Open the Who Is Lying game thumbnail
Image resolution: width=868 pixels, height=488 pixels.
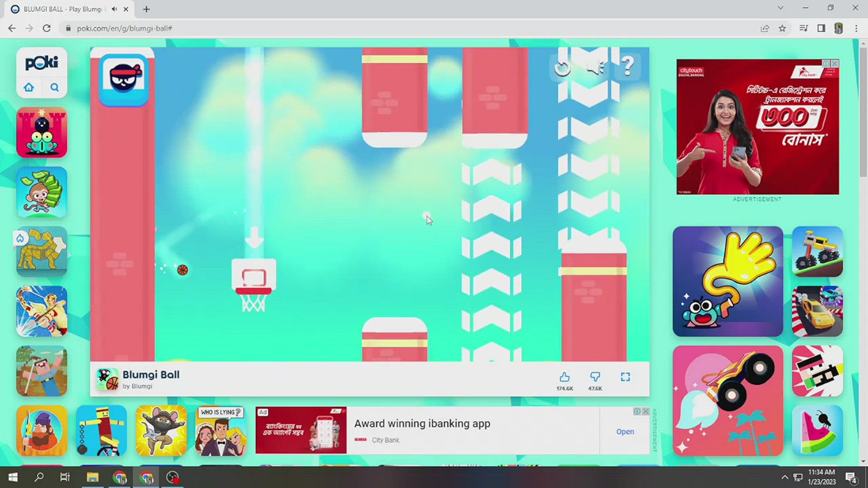[x=221, y=431]
